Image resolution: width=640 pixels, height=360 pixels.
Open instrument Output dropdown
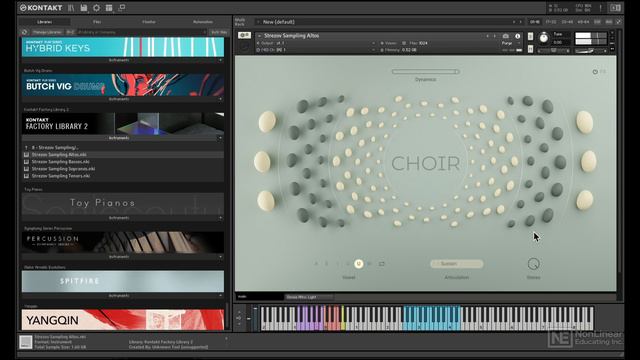point(316,43)
